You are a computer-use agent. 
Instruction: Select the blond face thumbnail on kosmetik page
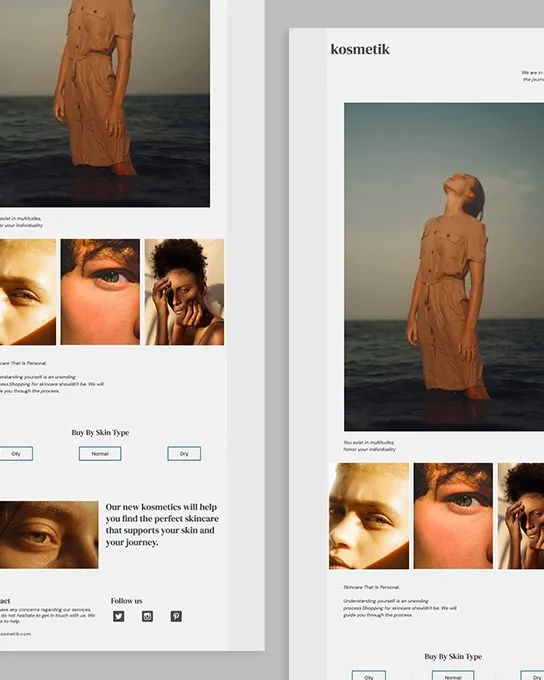[369, 516]
